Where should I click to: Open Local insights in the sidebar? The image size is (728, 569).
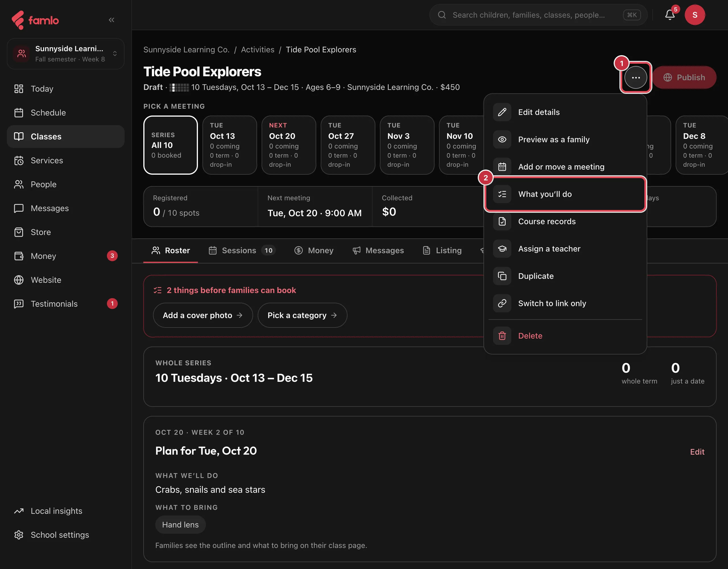coord(66,511)
